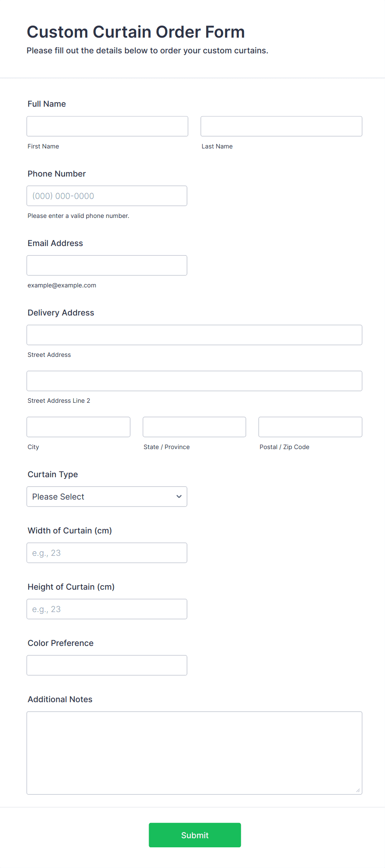
Task: Click the Email Address input box
Action: pos(107,265)
